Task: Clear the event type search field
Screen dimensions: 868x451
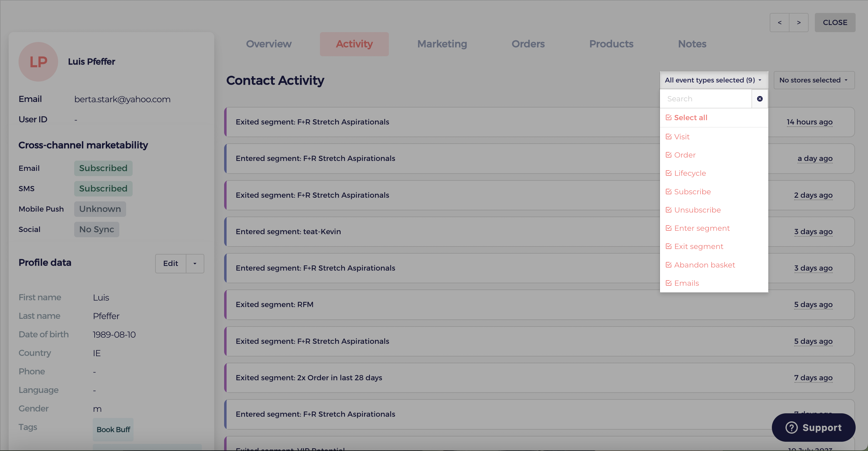Action: coord(759,99)
